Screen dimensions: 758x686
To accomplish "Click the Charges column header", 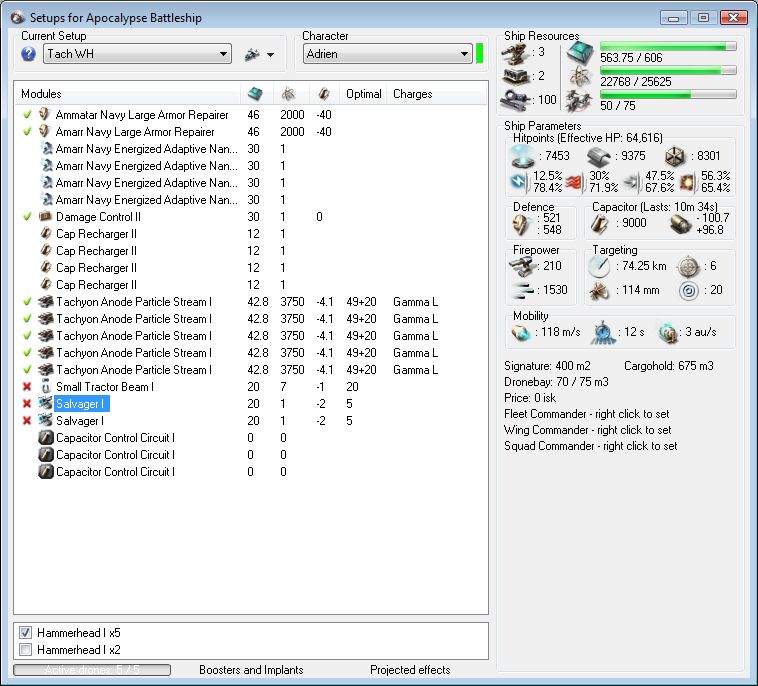I will click(412, 94).
